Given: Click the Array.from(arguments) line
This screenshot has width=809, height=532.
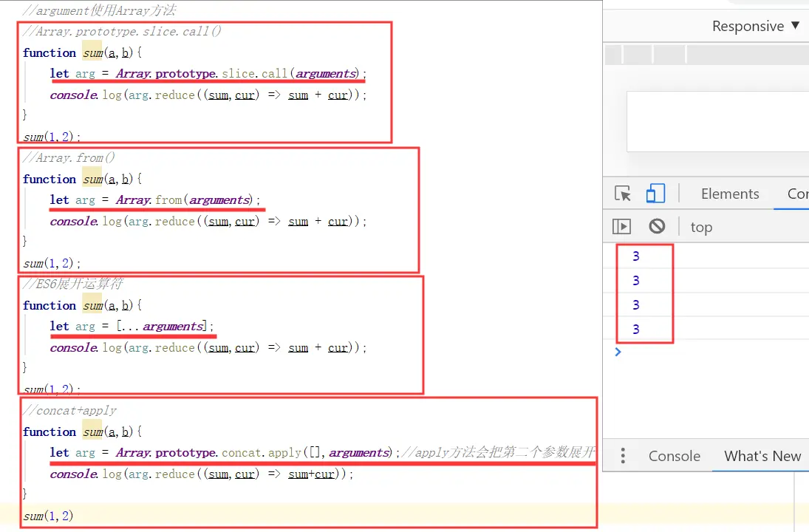Looking at the screenshot, I should pos(155,200).
